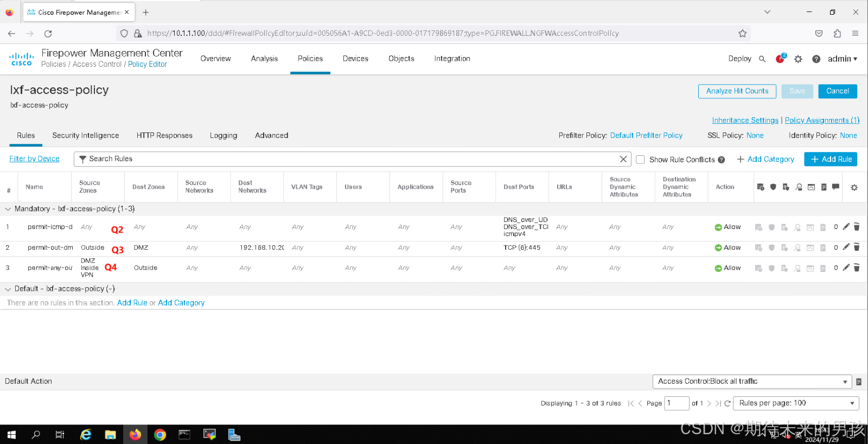
Task: Open the Objects menu
Action: [401, 59]
